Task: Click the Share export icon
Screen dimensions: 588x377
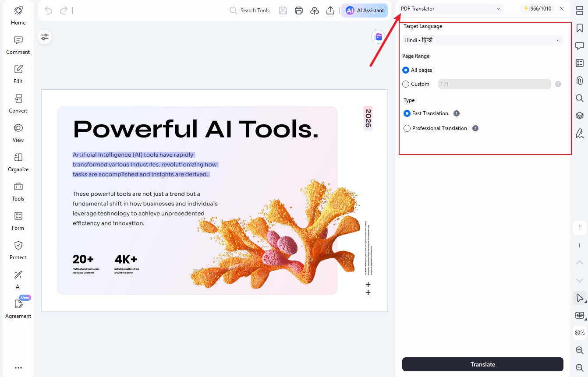Action: pos(330,11)
